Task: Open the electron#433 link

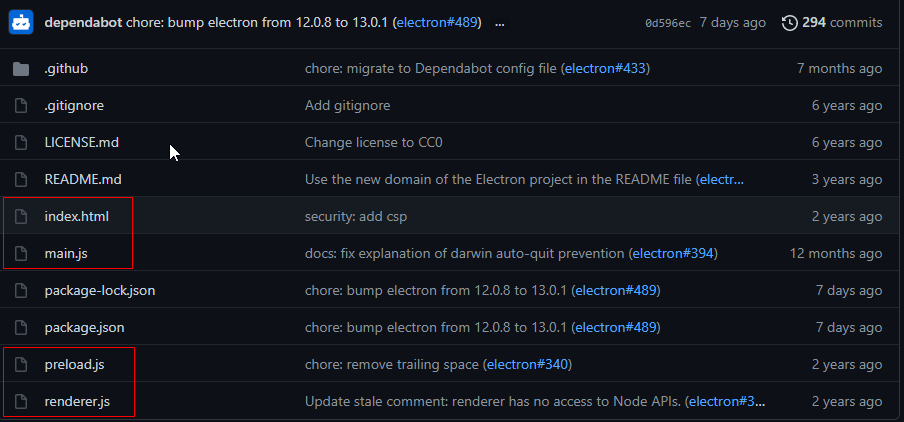Action: tap(605, 69)
